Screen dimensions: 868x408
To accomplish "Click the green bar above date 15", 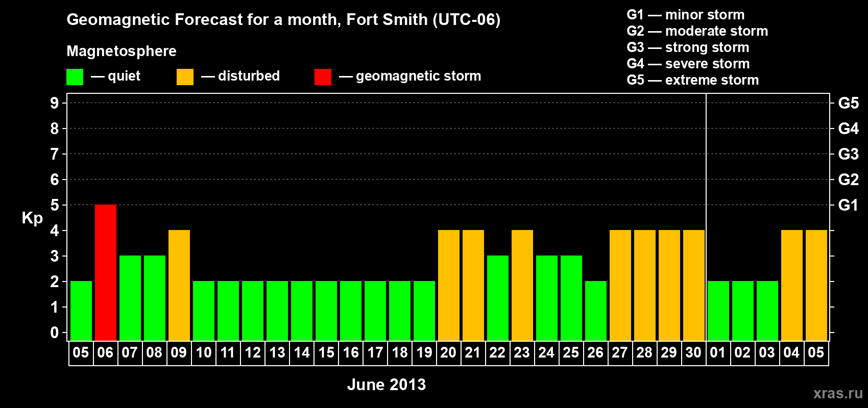I will (x=326, y=311).
